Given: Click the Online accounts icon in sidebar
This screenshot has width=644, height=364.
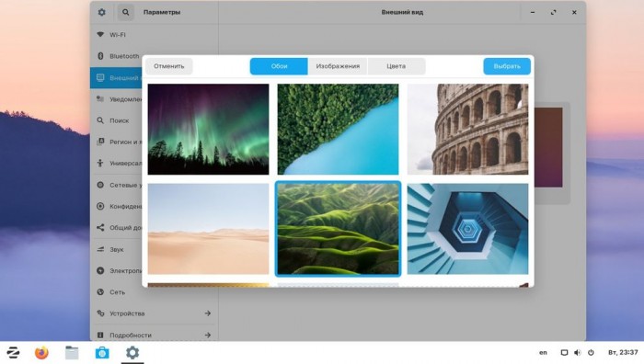Looking at the screenshot, I should [100, 185].
